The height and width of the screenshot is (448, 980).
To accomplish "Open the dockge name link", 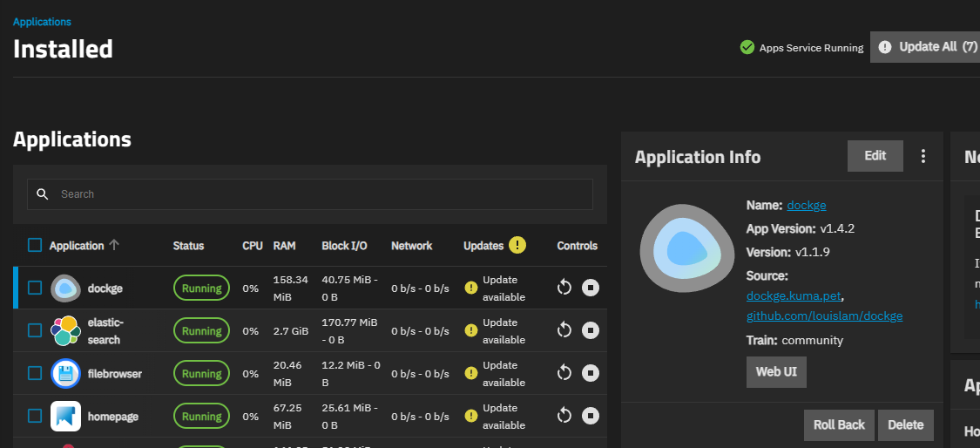I will tap(807, 205).
